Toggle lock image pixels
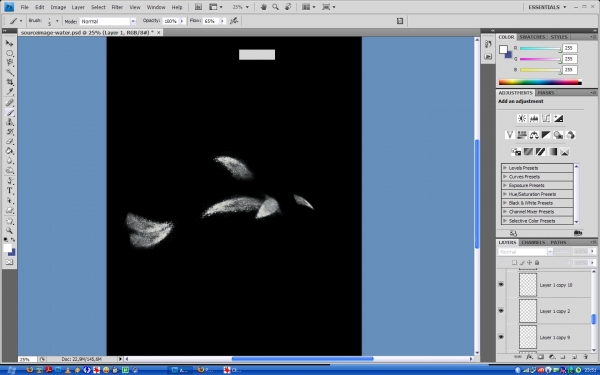The width and height of the screenshot is (600, 375). click(x=522, y=262)
